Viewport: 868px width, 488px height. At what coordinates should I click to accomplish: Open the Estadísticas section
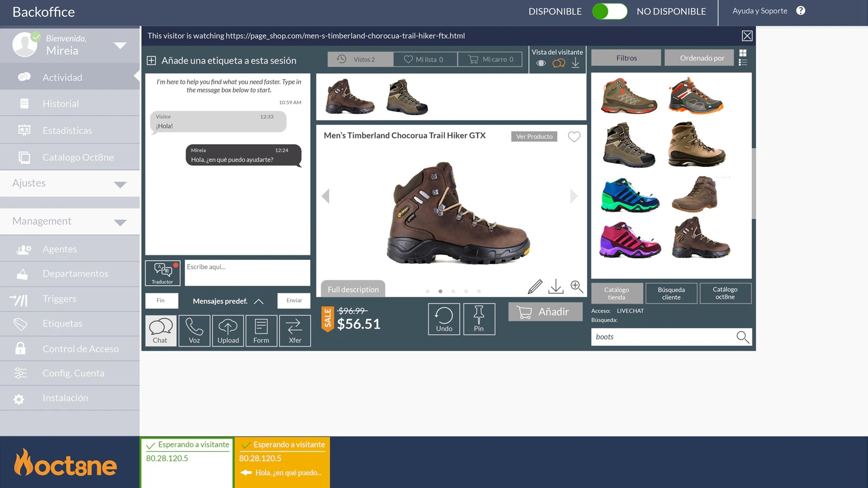point(70,130)
